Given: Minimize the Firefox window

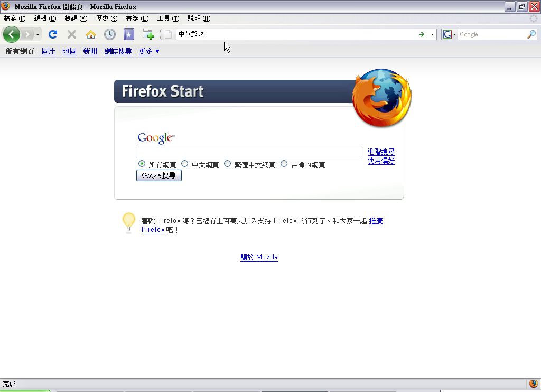Looking at the screenshot, I should [510, 6].
